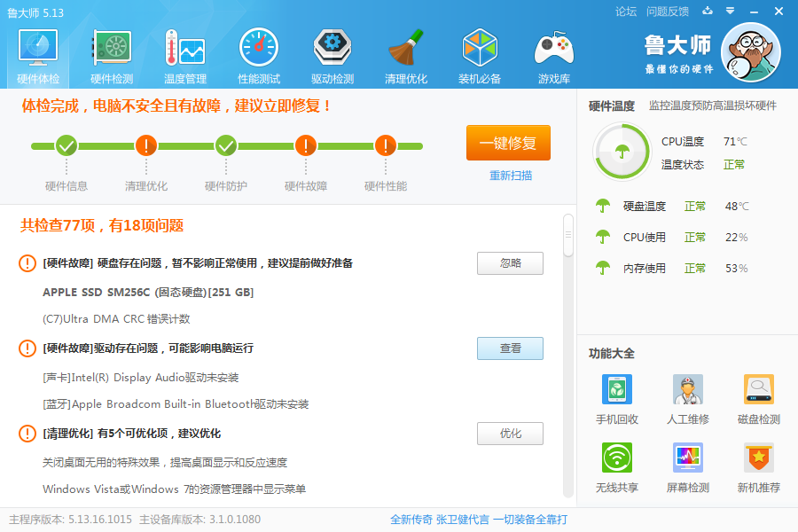Click the 清理优化 warning step icon
The image size is (798, 532).
pyautogui.click(x=146, y=146)
